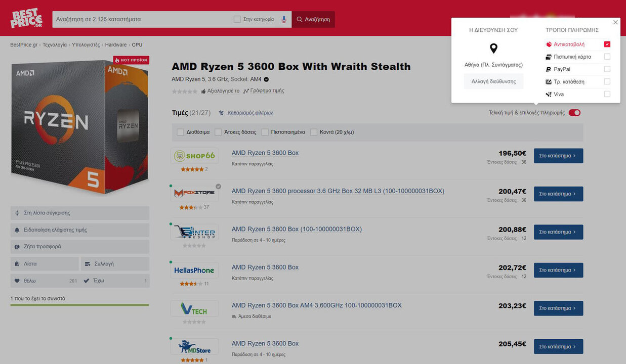626x364 pixels.
Task: Check the Πιστωτική κάρτα payment checkbox
Action: [x=607, y=57]
